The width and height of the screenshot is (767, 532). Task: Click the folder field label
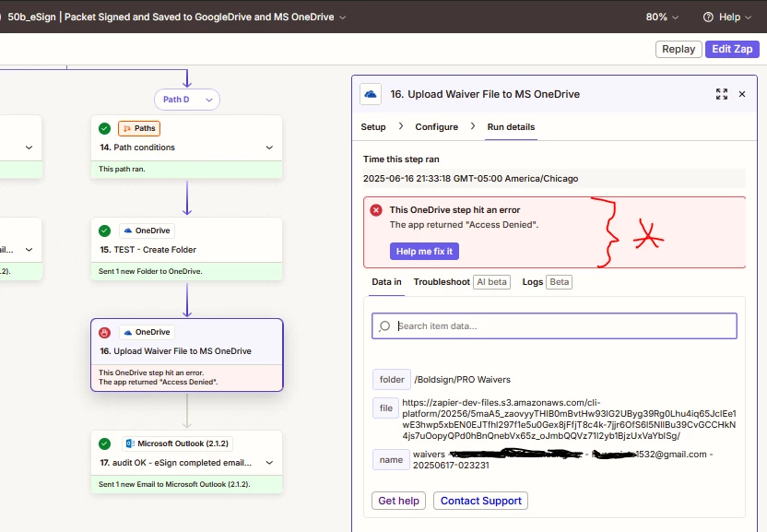pos(392,379)
